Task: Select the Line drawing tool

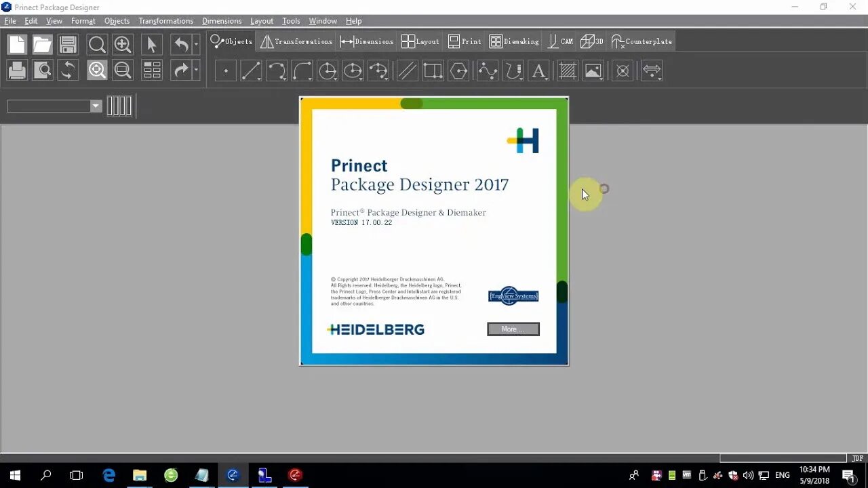Action: (252, 70)
